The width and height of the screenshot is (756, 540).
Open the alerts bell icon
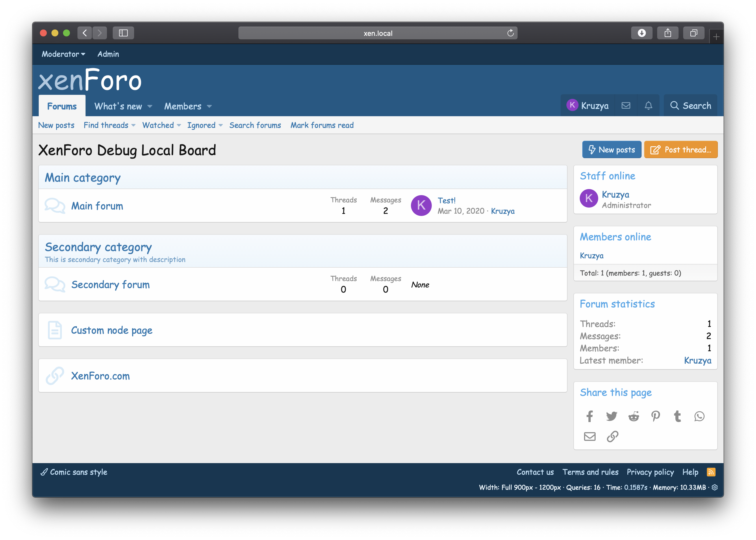[x=648, y=106]
